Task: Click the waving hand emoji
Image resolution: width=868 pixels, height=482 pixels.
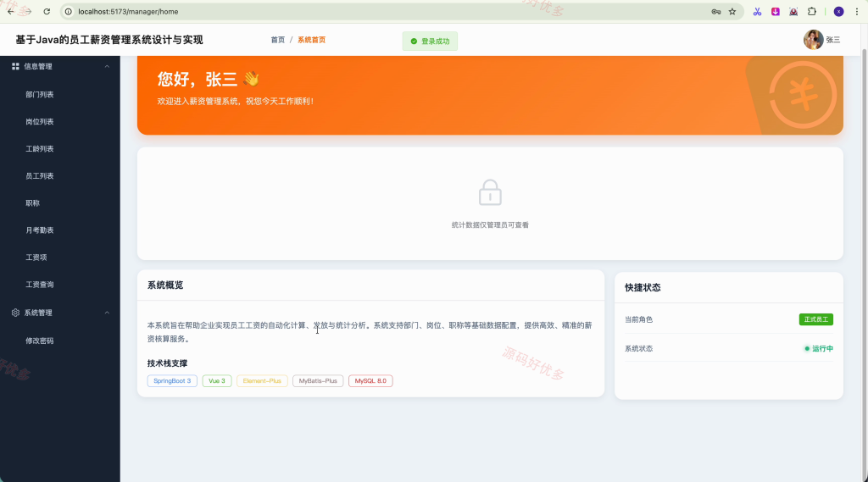Action: point(251,79)
